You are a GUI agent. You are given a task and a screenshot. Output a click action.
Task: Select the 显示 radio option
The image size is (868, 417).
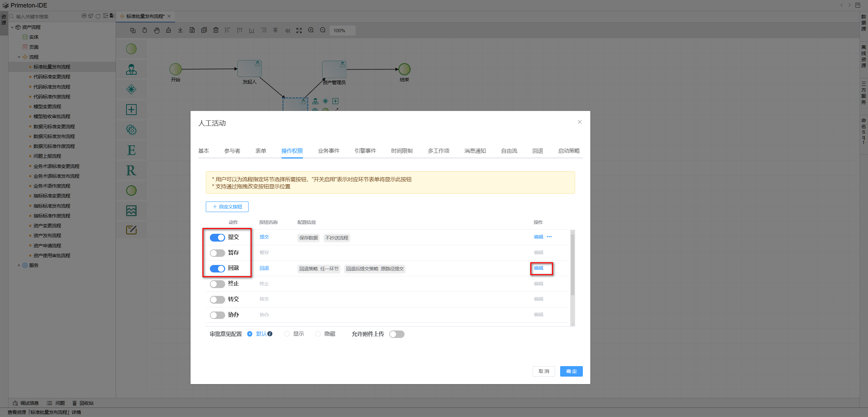click(x=287, y=334)
